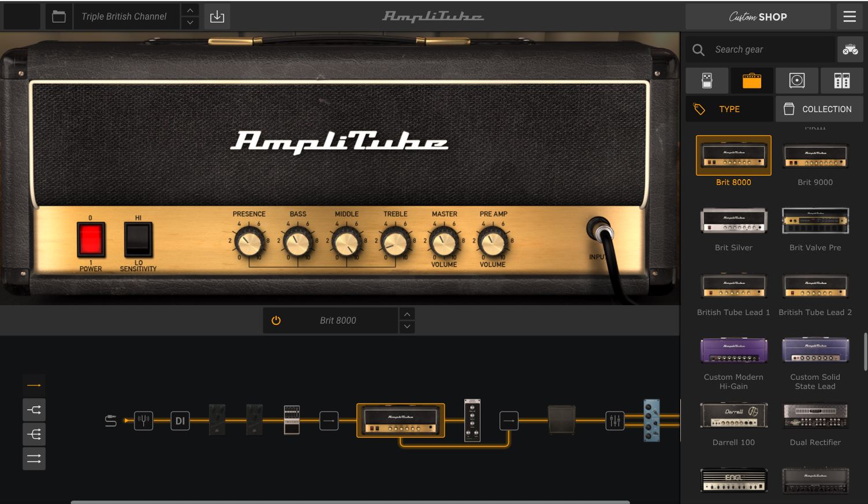Select the rack effects gear category
The width and height of the screenshot is (868, 504).
coord(842,80)
